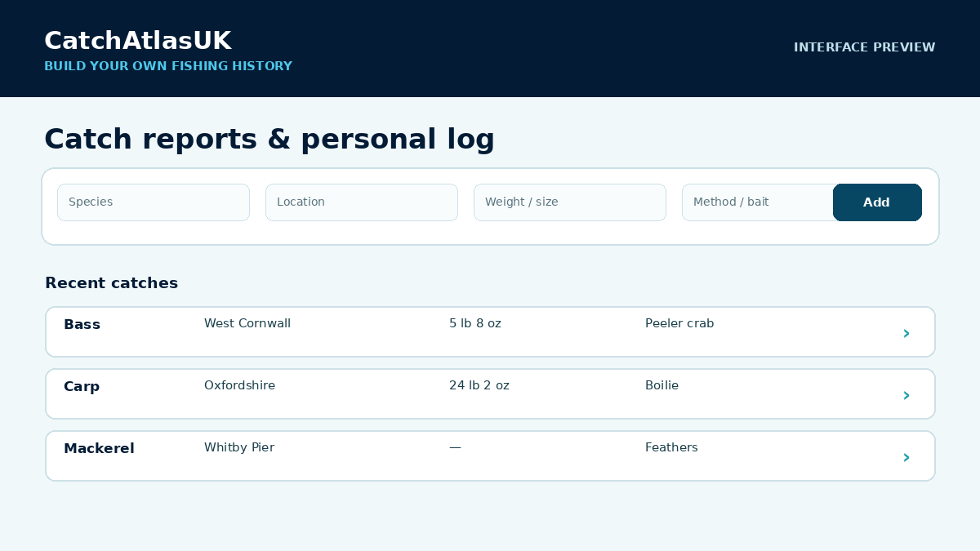Click the Catch reports & personal log heading
This screenshot has height=551, width=980.
[269, 140]
